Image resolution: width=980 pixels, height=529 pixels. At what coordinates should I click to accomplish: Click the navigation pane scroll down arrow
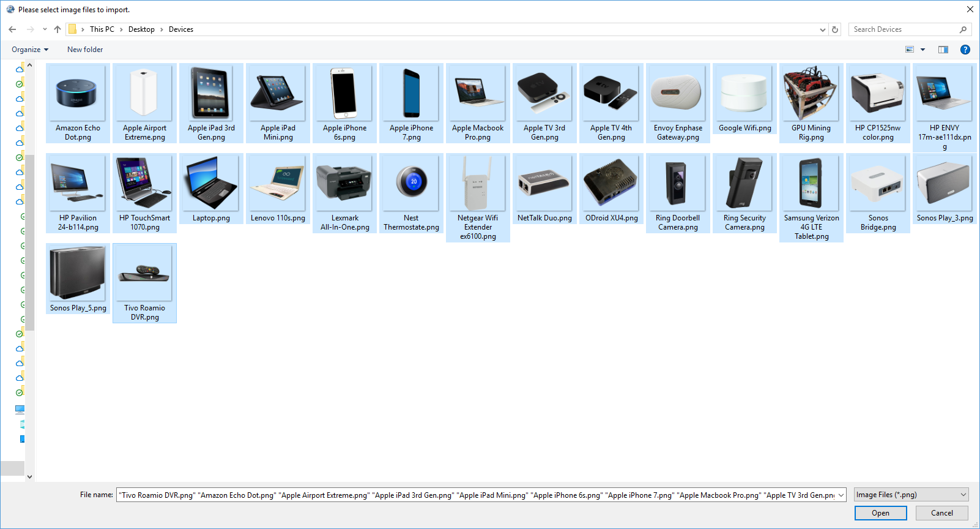tap(29, 476)
